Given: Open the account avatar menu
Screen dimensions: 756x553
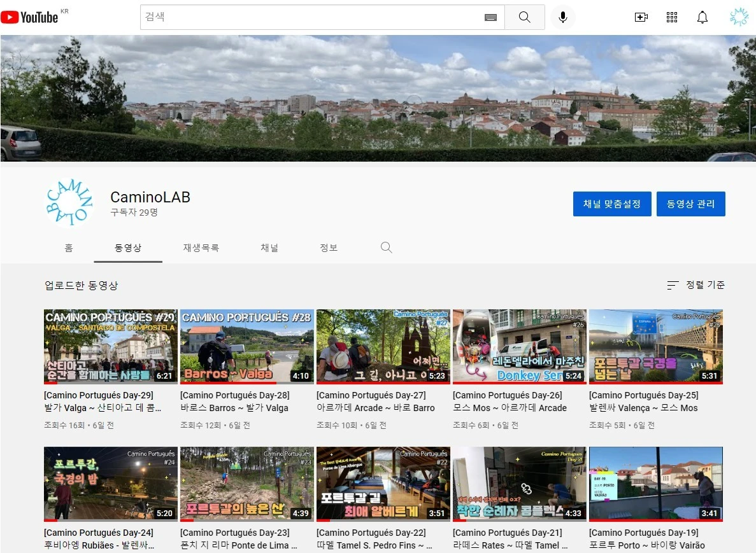Looking at the screenshot, I should pyautogui.click(x=739, y=17).
